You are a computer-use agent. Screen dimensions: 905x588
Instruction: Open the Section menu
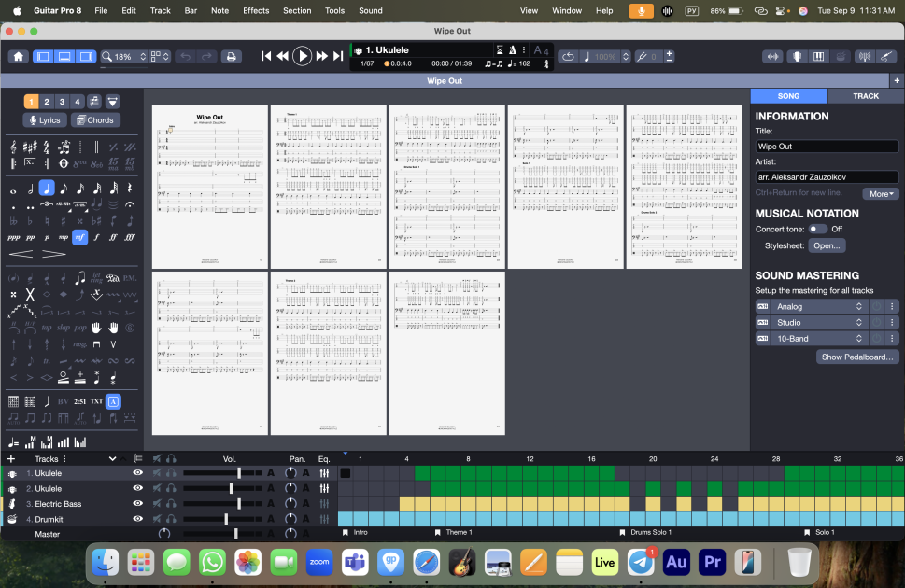click(297, 10)
